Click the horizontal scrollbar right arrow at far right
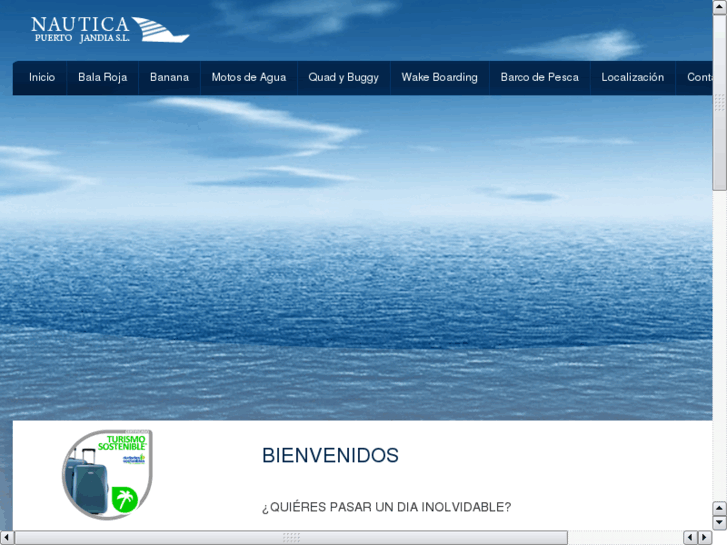Viewport: 727px width, 545px height. pyautogui.click(x=705, y=537)
